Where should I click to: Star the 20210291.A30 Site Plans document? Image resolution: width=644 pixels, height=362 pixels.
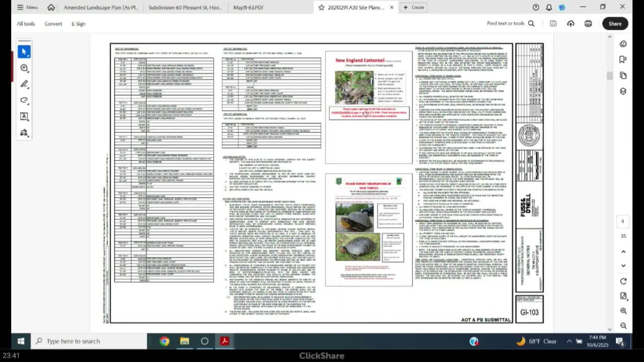pos(321,8)
